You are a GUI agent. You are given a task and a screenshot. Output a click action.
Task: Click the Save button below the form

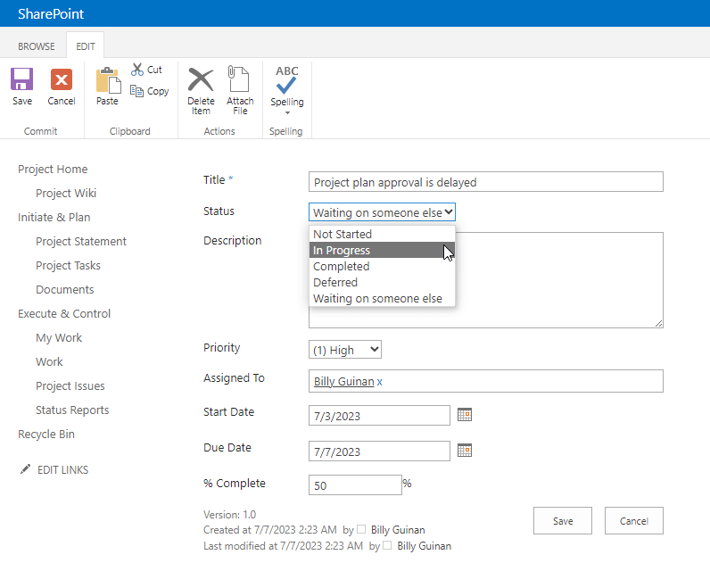tap(563, 521)
